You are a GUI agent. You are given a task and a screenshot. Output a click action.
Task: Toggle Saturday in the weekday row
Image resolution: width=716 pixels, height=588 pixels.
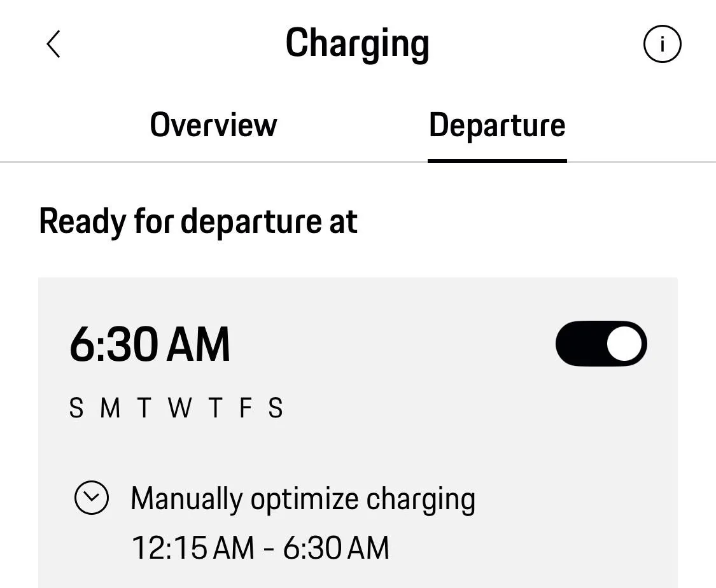pyautogui.click(x=275, y=408)
